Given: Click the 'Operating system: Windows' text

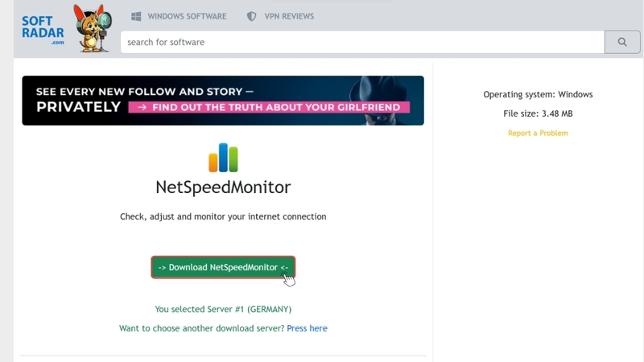Looking at the screenshot, I should click(538, 94).
